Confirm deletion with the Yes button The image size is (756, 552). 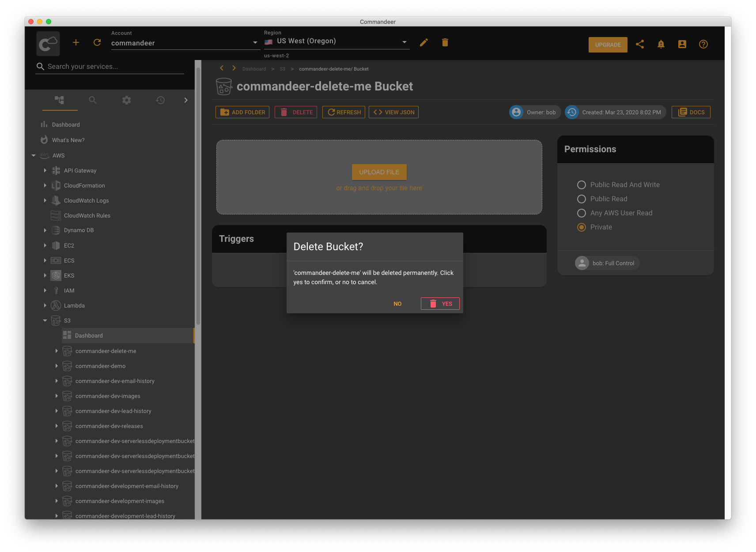pos(440,304)
